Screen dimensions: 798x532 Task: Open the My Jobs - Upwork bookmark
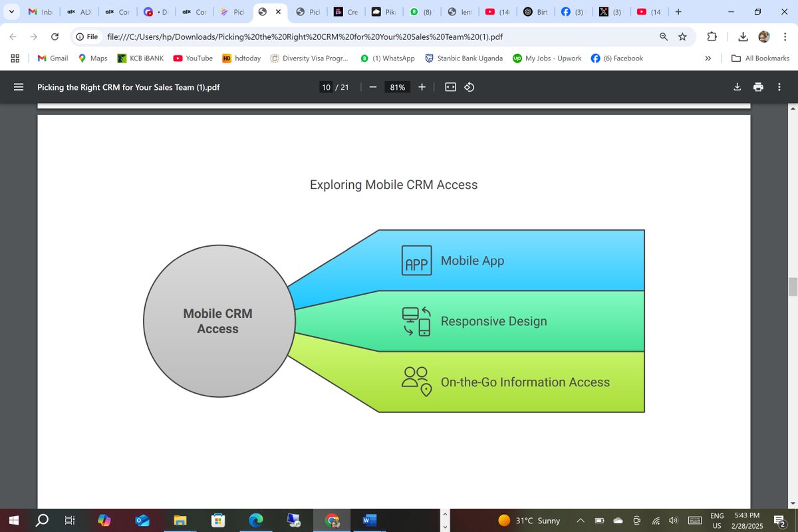(547, 58)
